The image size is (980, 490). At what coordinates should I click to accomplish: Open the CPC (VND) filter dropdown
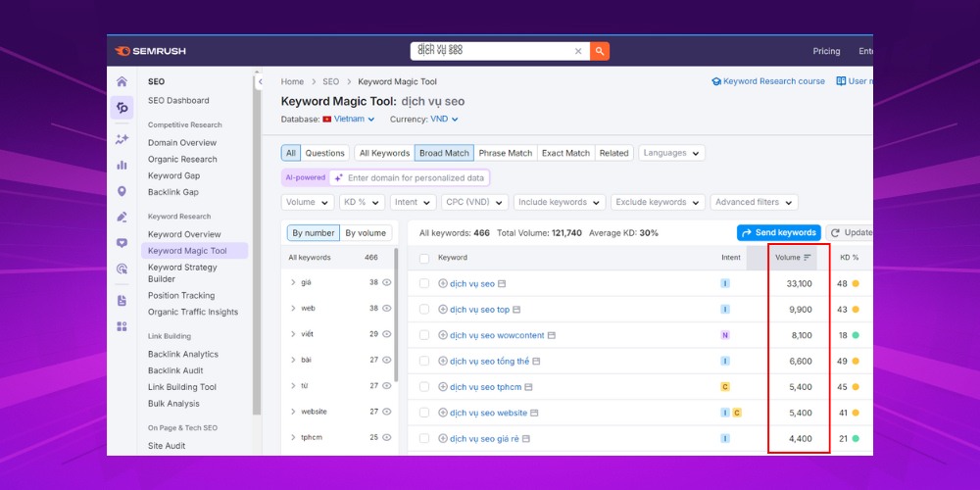click(x=474, y=203)
